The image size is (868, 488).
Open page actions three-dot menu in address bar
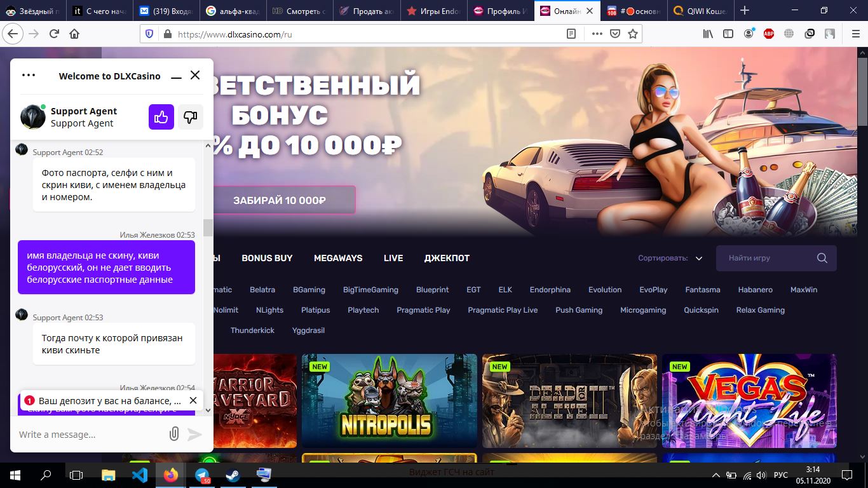597,34
